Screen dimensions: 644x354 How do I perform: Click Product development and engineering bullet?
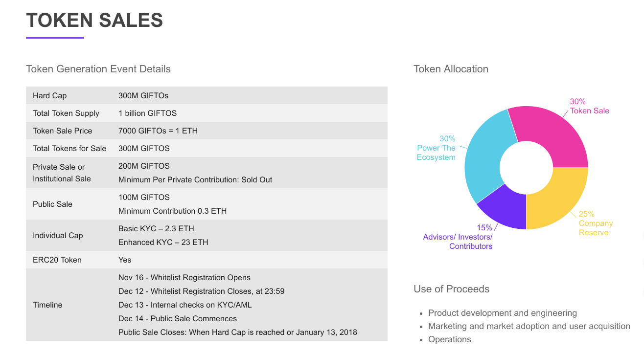503,313
